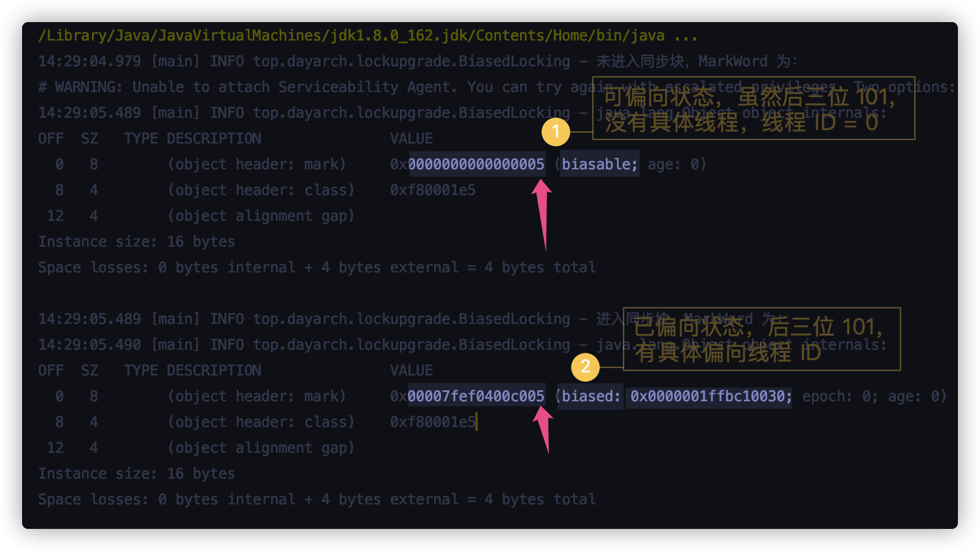Click the upper annotation box about thread ID = 0
Image resolution: width=980 pixels, height=551 pixels.
pos(753,108)
